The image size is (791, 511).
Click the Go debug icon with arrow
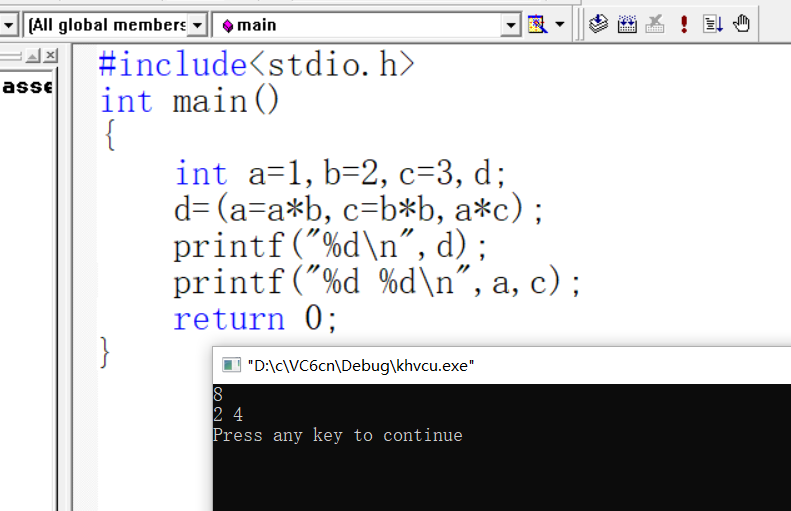(713, 24)
